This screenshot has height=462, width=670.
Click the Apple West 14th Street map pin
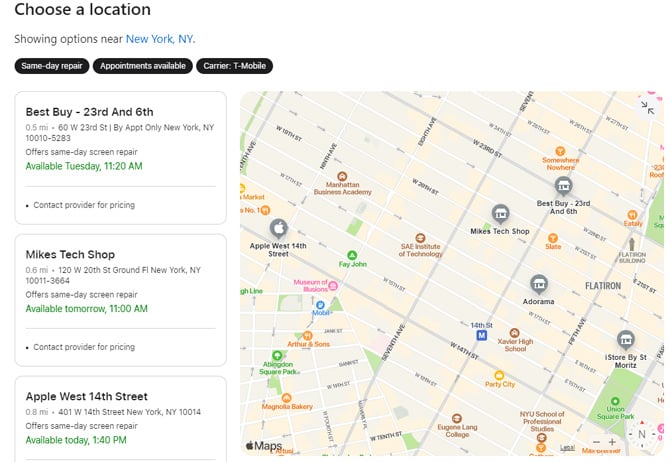coord(279,229)
